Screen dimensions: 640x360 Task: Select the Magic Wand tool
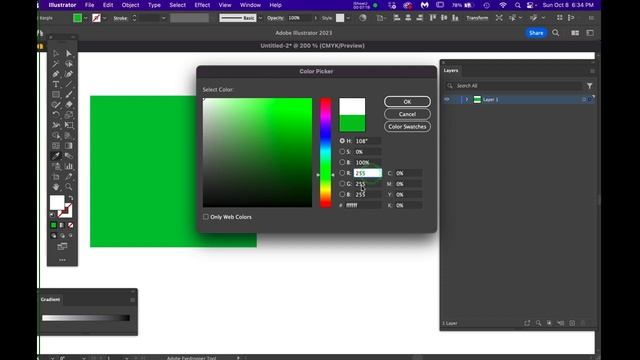tap(56, 64)
